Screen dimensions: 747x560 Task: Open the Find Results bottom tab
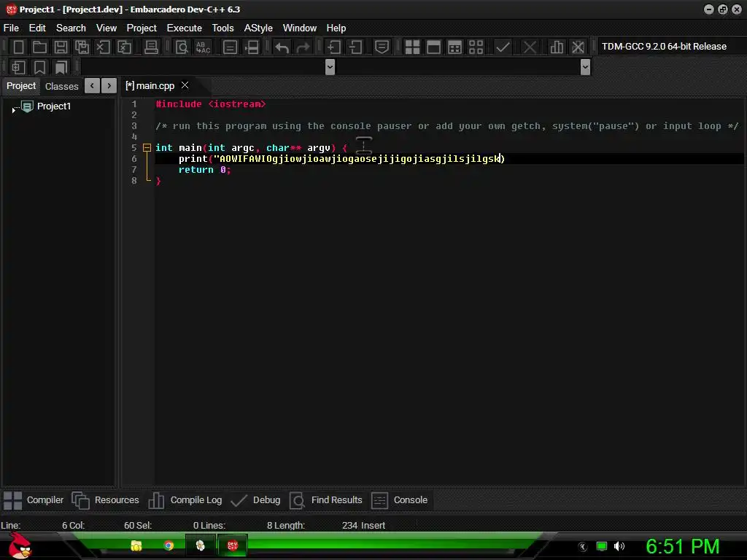tap(326, 500)
